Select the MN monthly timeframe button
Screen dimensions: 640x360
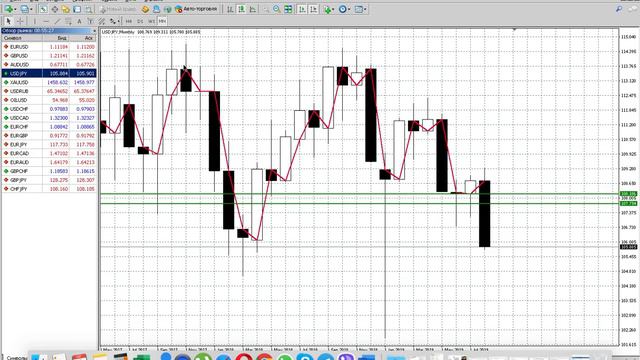pyautogui.click(x=162, y=21)
